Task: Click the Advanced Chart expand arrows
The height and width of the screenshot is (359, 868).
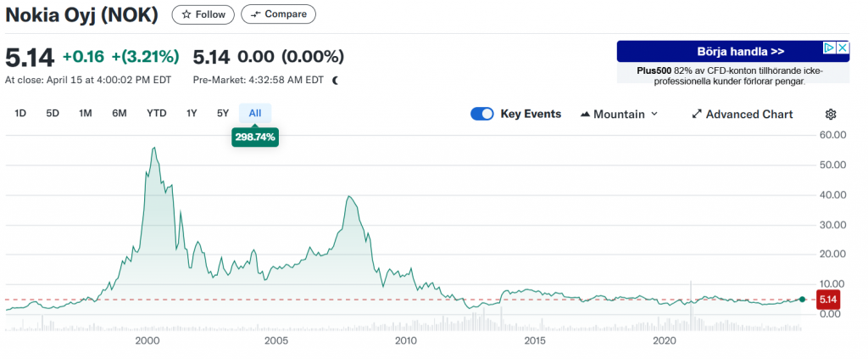Action: pyautogui.click(x=697, y=114)
